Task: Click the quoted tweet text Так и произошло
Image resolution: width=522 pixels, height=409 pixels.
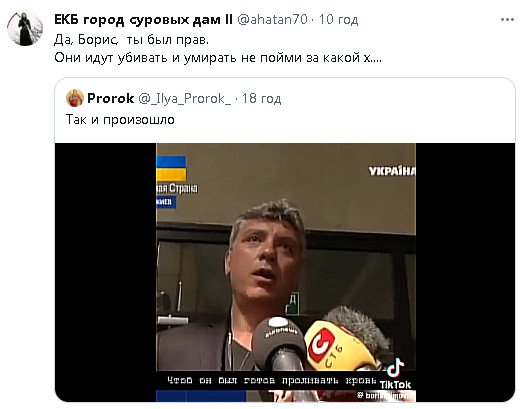Action: coord(120,119)
